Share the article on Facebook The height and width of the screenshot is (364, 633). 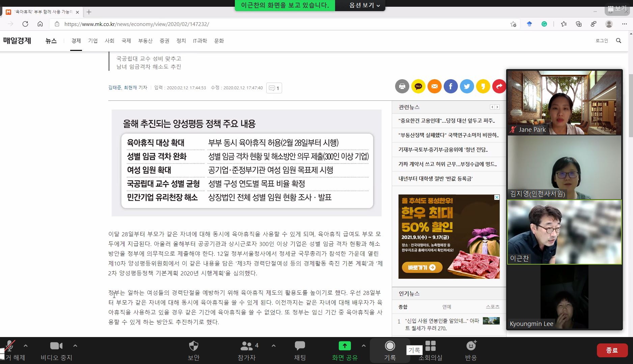tap(450, 87)
